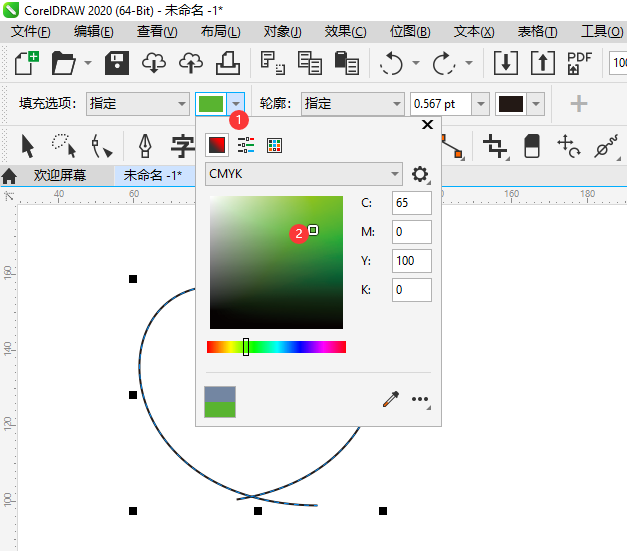Open the 0.567 pt outline width dropdown
This screenshot has height=551, width=627.
[x=480, y=104]
